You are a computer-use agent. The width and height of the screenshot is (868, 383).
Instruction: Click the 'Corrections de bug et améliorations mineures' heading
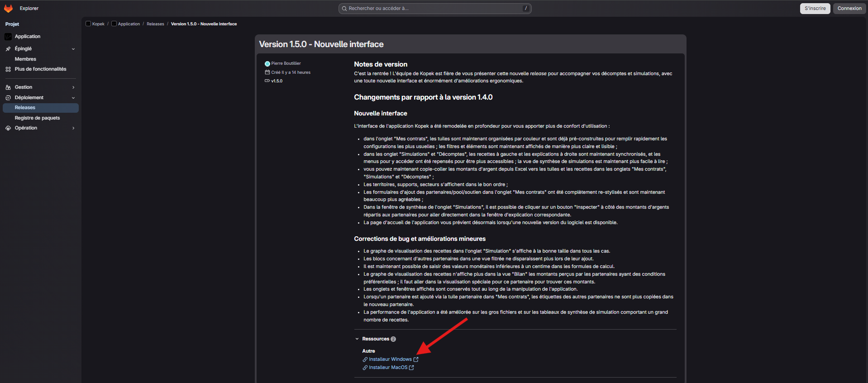pyautogui.click(x=420, y=239)
